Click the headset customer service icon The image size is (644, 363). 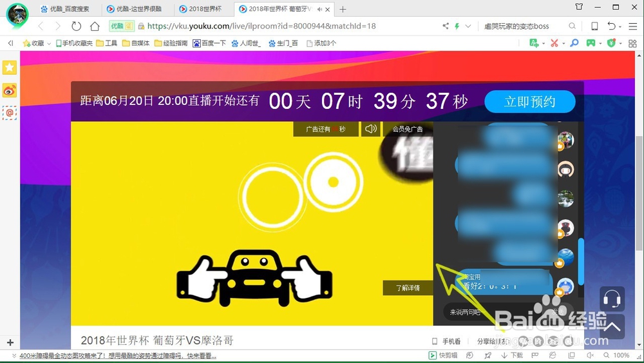click(612, 299)
